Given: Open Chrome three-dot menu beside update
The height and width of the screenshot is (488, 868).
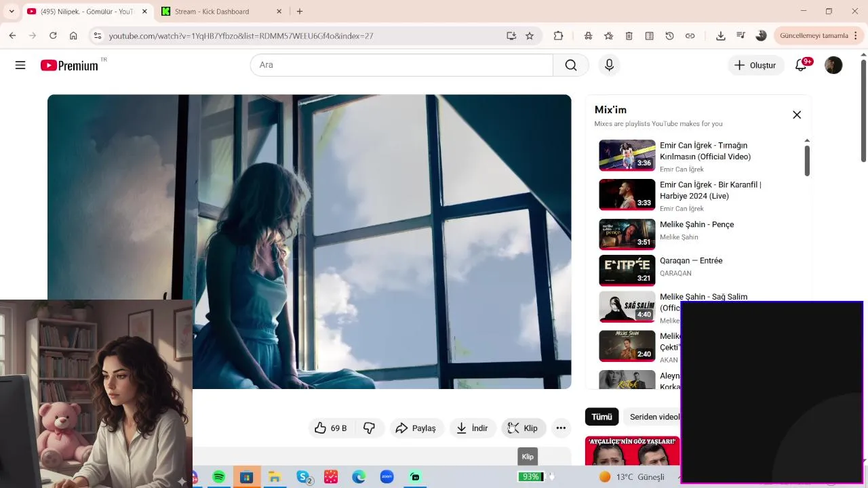Looking at the screenshot, I should click(x=857, y=36).
